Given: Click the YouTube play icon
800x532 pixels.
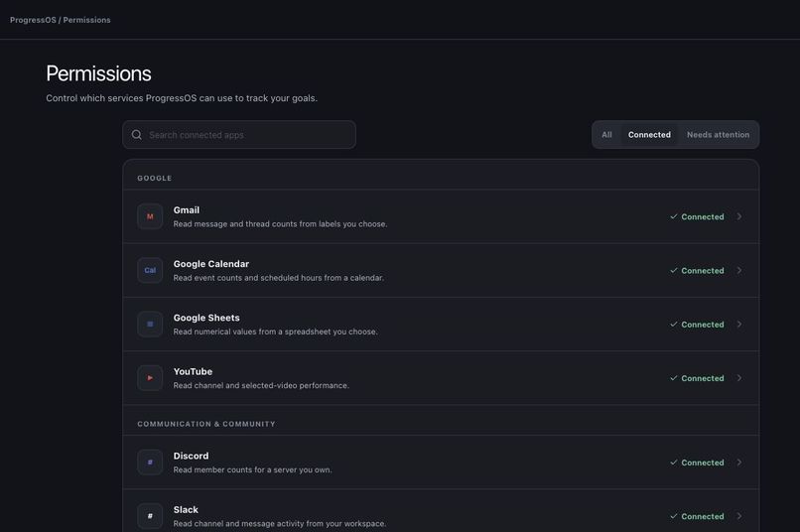Looking at the screenshot, I should pos(150,378).
